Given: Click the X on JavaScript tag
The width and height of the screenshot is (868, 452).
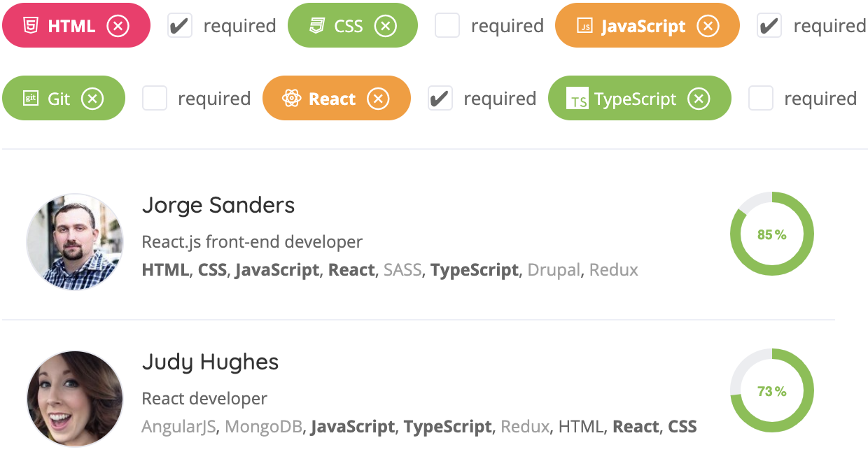Looking at the screenshot, I should pyautogui.click(x=708, y=26).
